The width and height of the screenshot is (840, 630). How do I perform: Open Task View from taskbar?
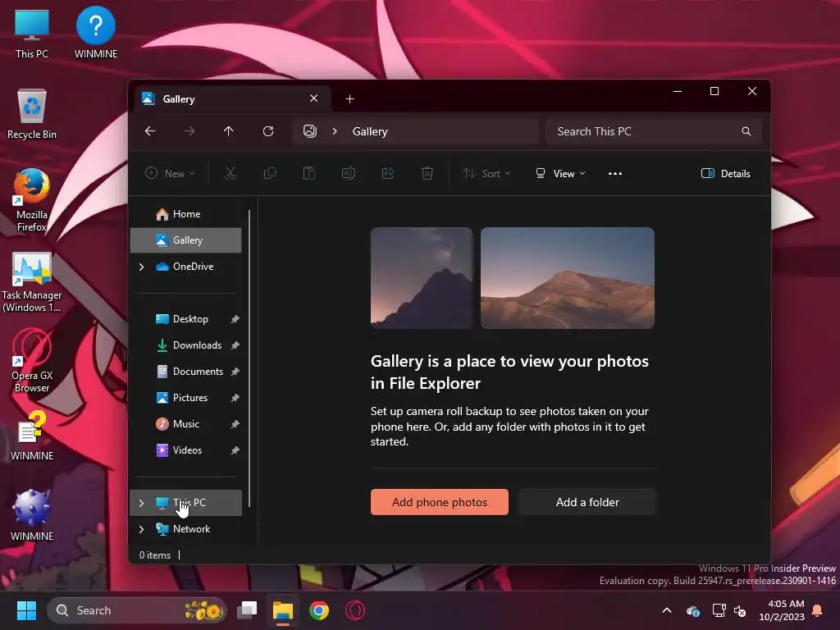(x=248, y=610)
